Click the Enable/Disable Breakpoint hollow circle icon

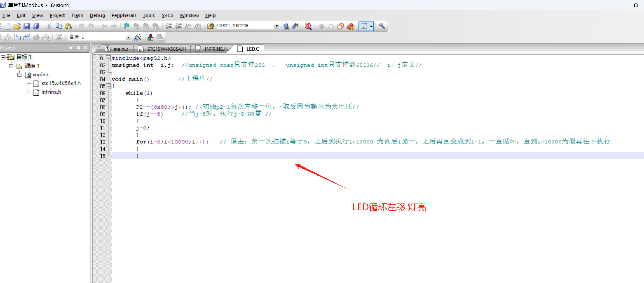[x=331, y=26]
